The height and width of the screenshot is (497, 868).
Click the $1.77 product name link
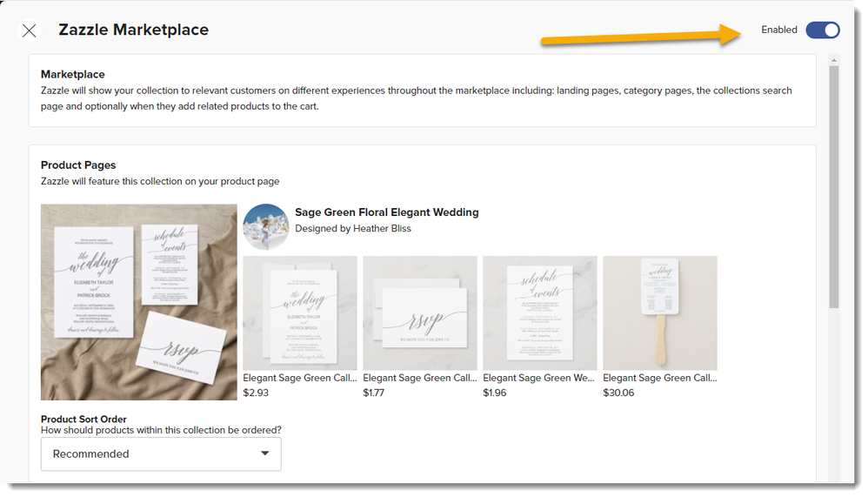[x=419, y=378]
